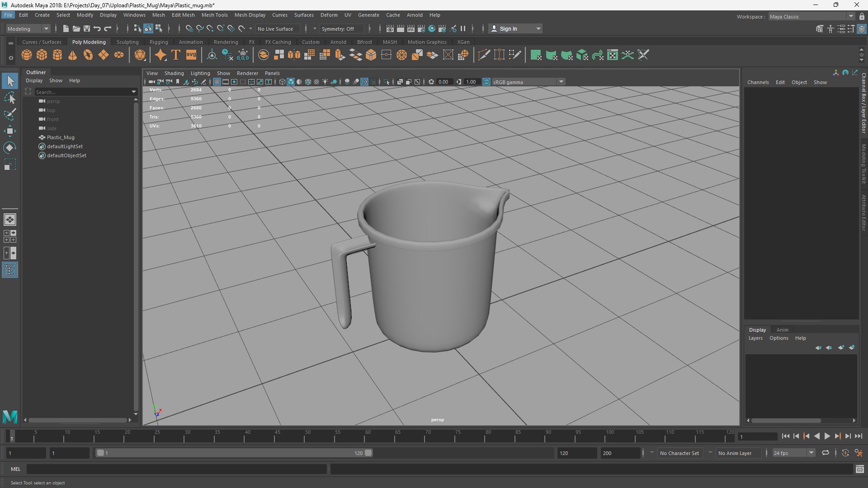
Task: Click the Auto keyframe toggle icon
Action: [x=845, y=453]
